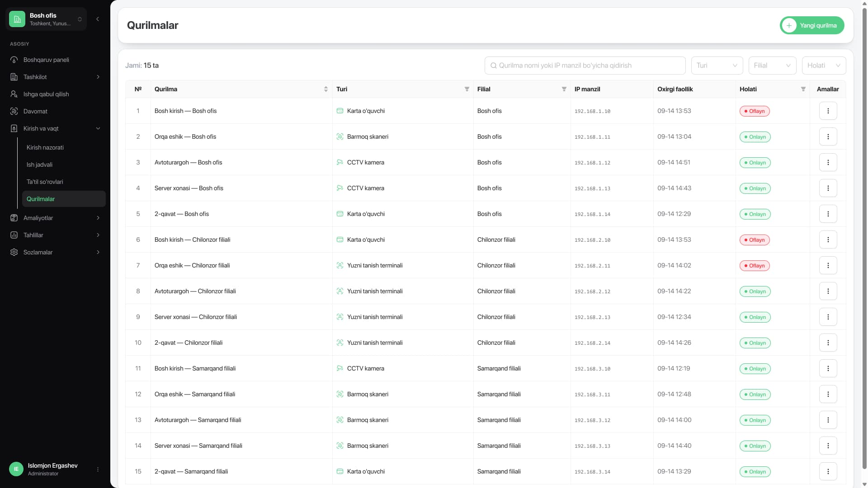Select Qurilmalar submenu item
The image size is (868, 488).
pos(64,199)
